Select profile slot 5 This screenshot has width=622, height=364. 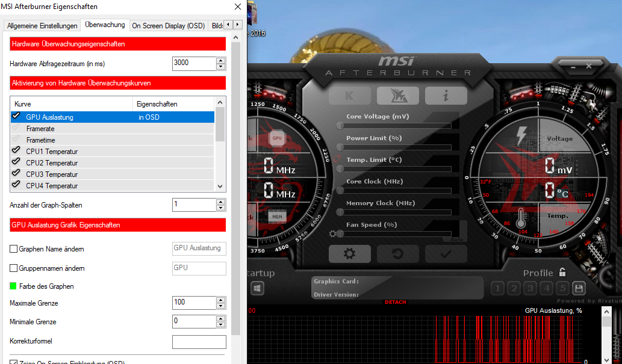point(562,288)
